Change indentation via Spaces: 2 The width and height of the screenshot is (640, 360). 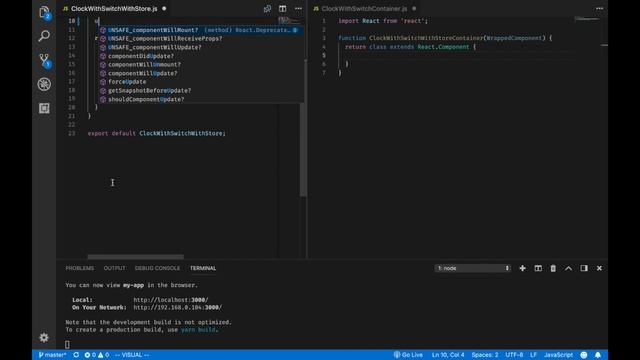point(485,355)
